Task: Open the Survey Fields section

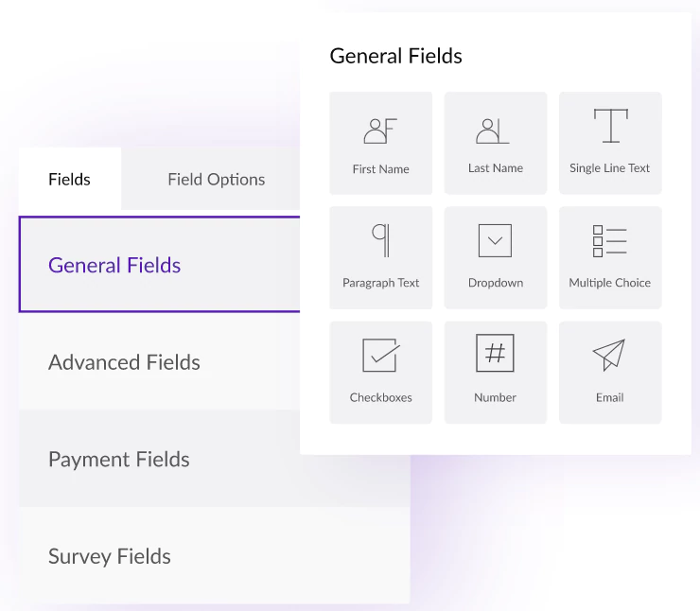Action: [110, 556]
